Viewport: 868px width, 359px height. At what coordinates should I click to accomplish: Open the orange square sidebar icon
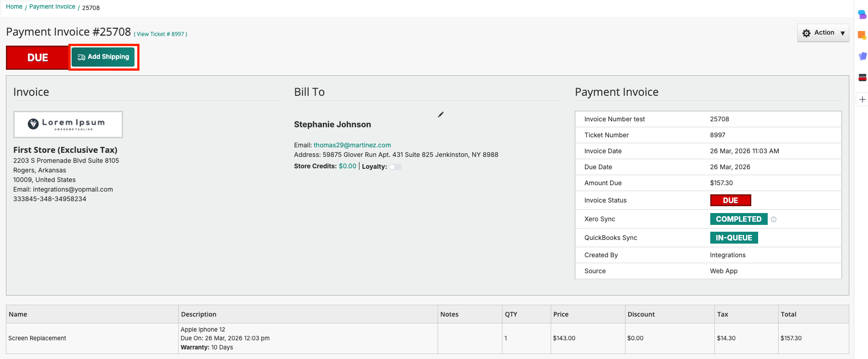coord(862,35)
